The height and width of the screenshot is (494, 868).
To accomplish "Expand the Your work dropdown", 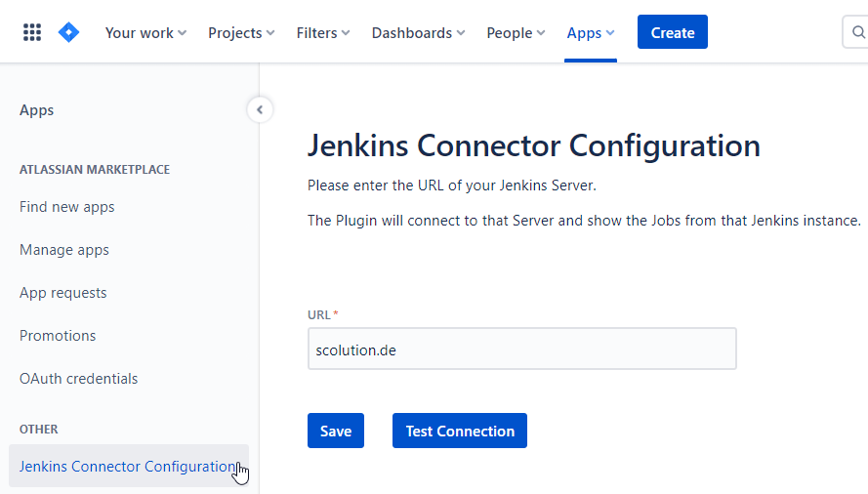I will 145,32.
